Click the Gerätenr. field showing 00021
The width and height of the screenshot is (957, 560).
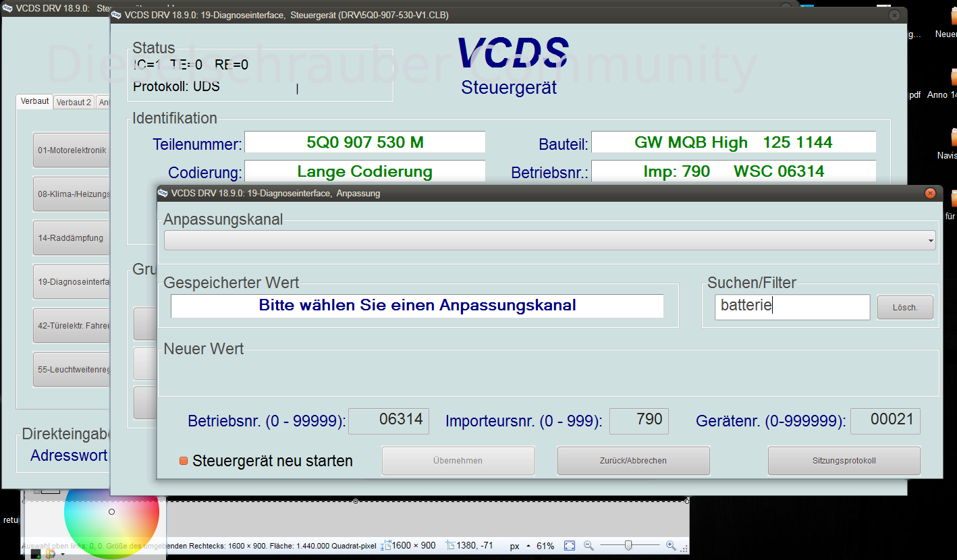click(885, 421)
